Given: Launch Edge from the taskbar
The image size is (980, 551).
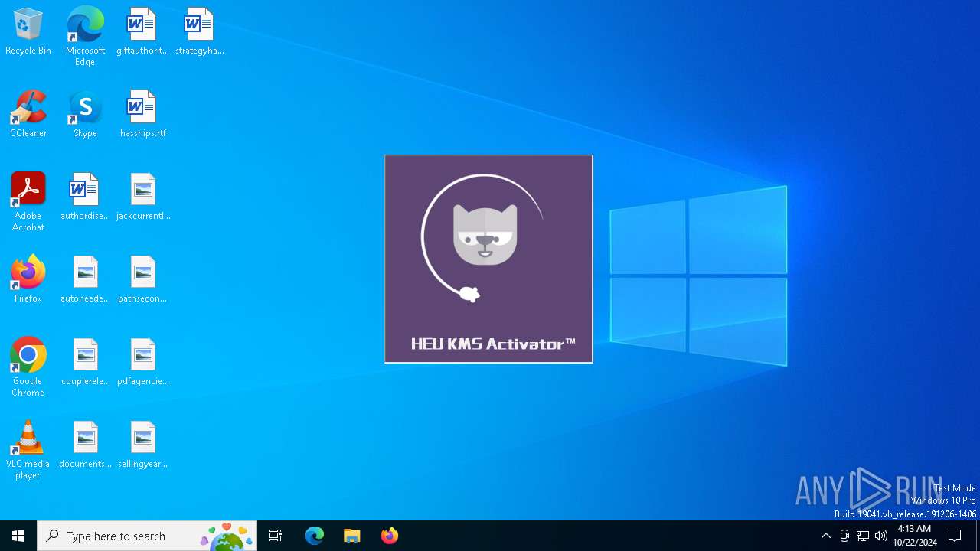Looking at the screenshot, I should pyautogui.click(x=315, y=536).
